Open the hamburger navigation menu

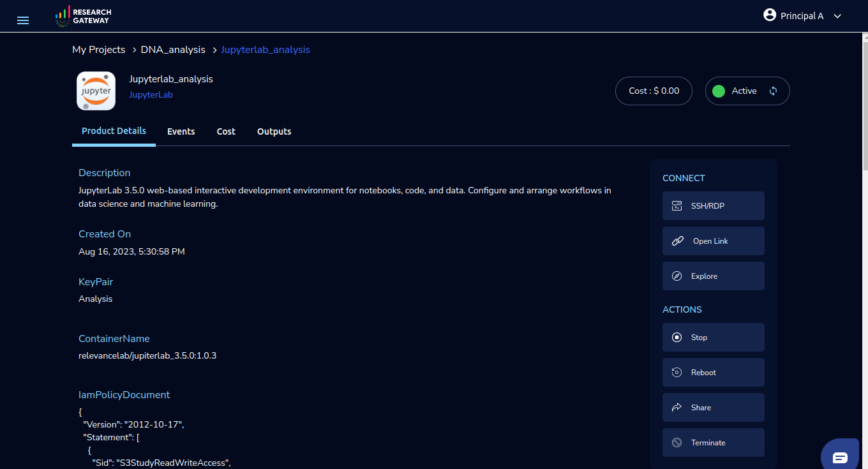tap(23, 20)
